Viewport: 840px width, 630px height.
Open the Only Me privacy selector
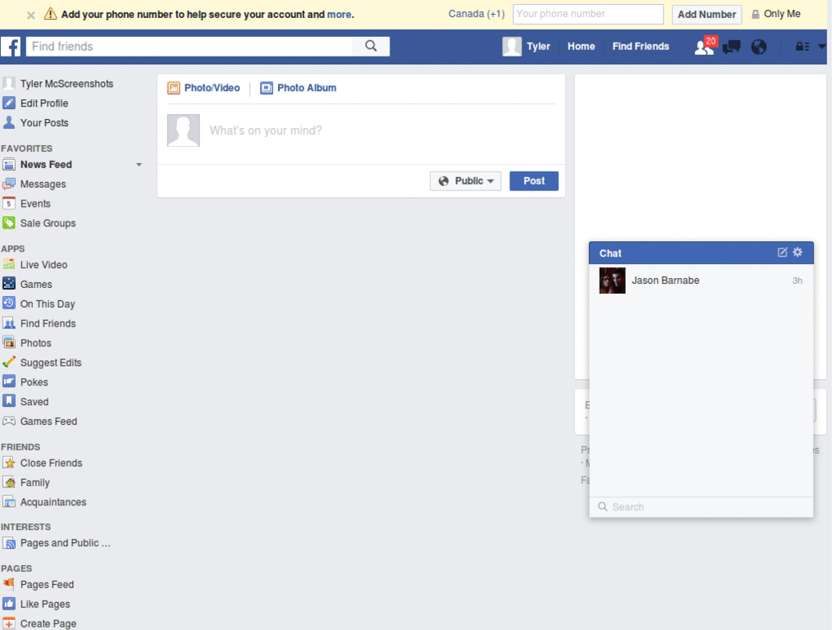pyautogui.click(x=776, y=14)
